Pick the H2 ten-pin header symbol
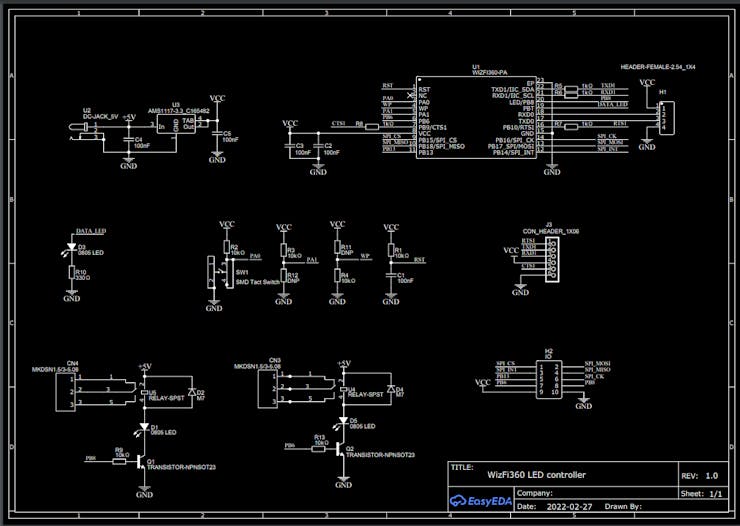Screen dimensions: 740x526 coord(549,379)
